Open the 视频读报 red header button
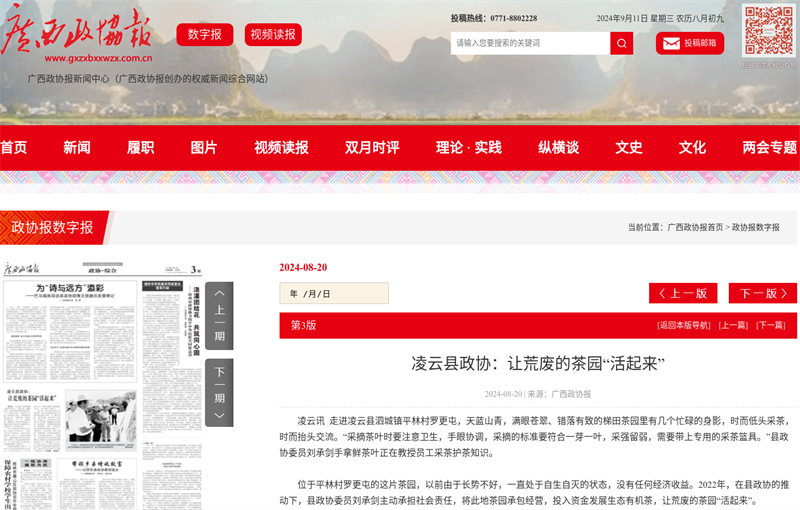Image resolution: width=800 pixels, height=510 pixels. pyautogui.click(x=273, y=35)
